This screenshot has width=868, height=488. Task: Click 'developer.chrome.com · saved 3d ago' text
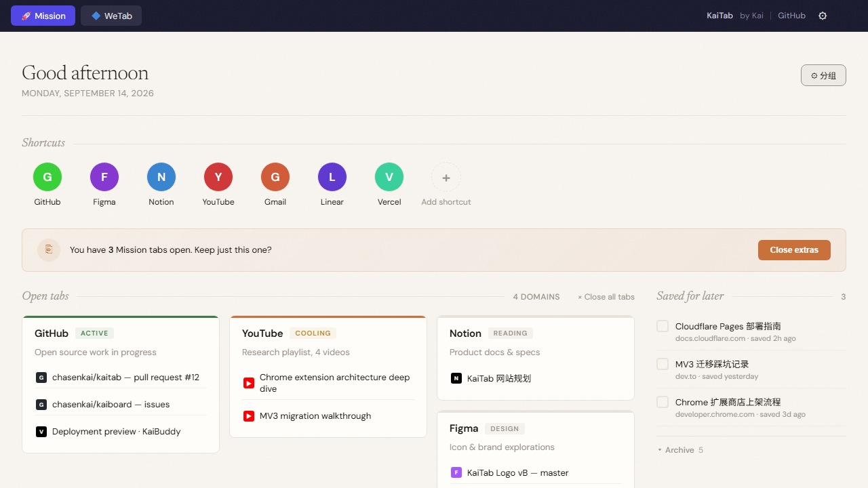(x=741, y=414)
